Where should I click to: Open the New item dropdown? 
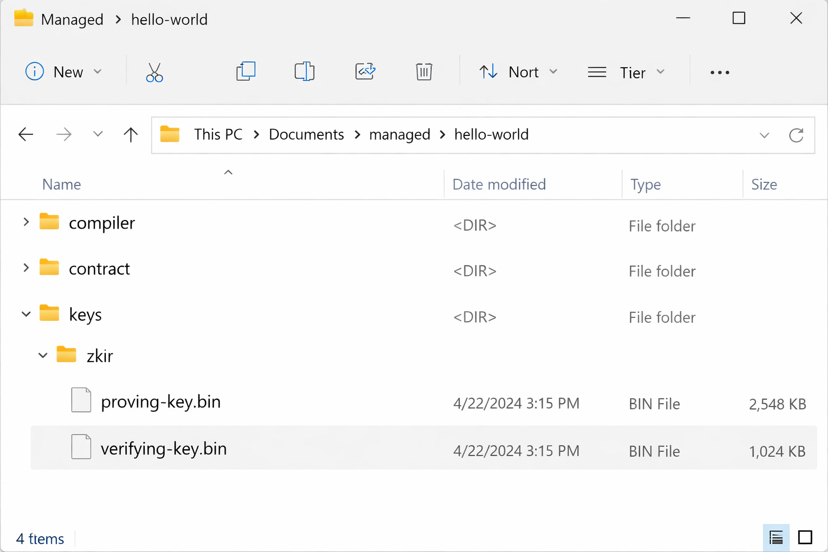(x=64, y=72)
